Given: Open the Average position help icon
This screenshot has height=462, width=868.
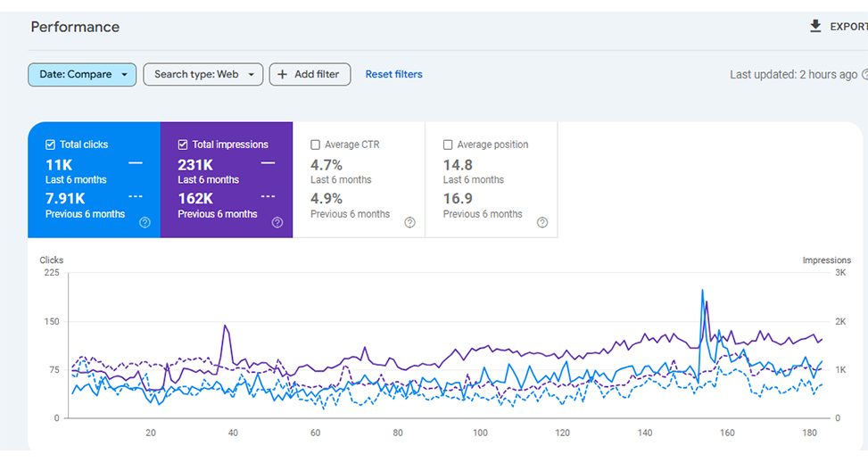Looking at the screenshot, I should click(542, 223).
